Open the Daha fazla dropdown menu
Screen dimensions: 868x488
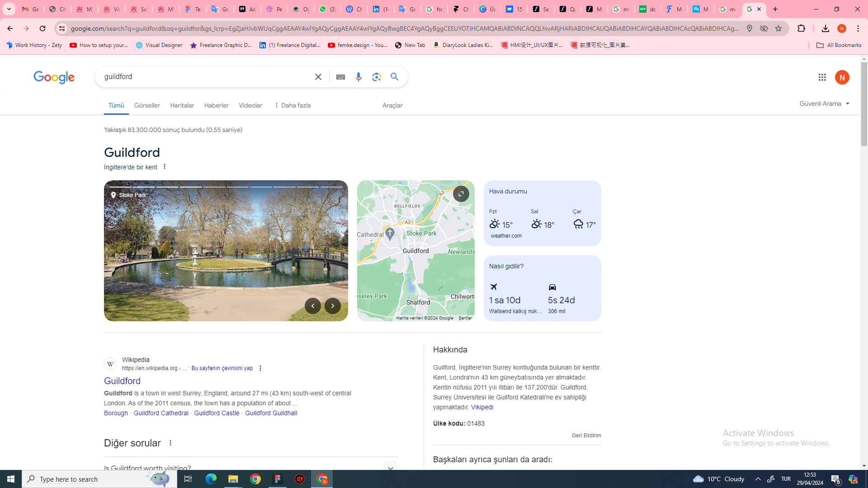[292, 105]
